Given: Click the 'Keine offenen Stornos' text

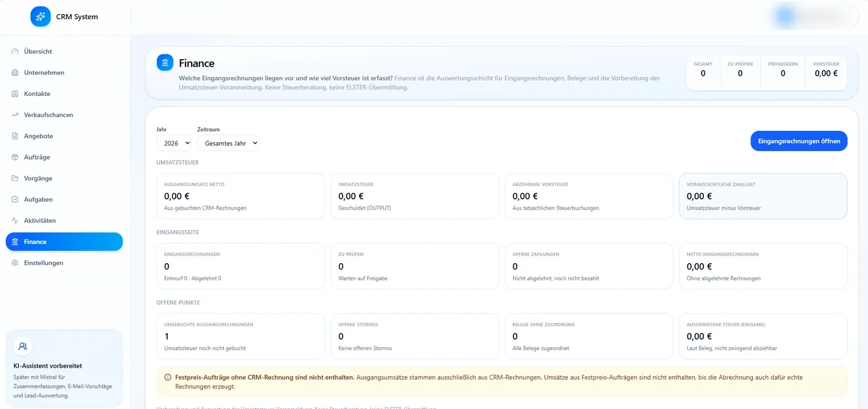Looking at the screenshot, I should [365, 348].
